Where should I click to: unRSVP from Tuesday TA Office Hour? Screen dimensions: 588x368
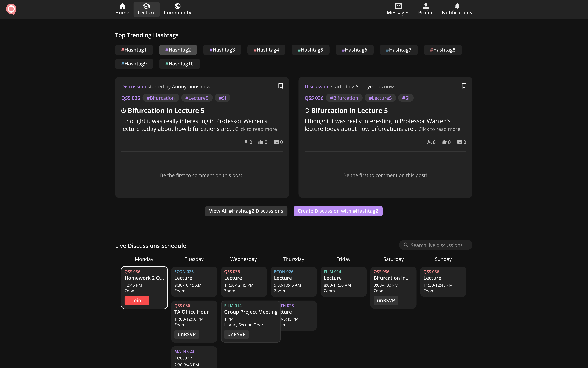point(187,334)
